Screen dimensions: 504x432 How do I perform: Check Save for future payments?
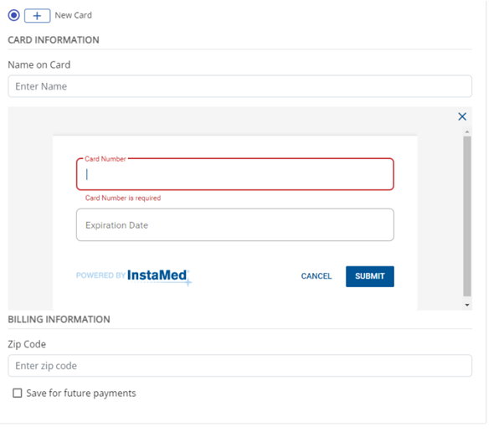(18, 393)
